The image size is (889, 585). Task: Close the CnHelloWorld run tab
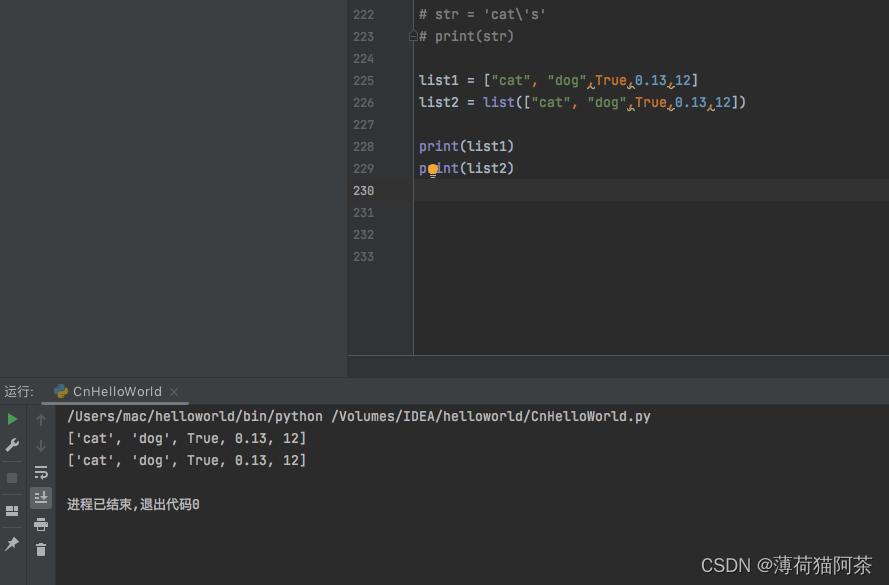174,392
